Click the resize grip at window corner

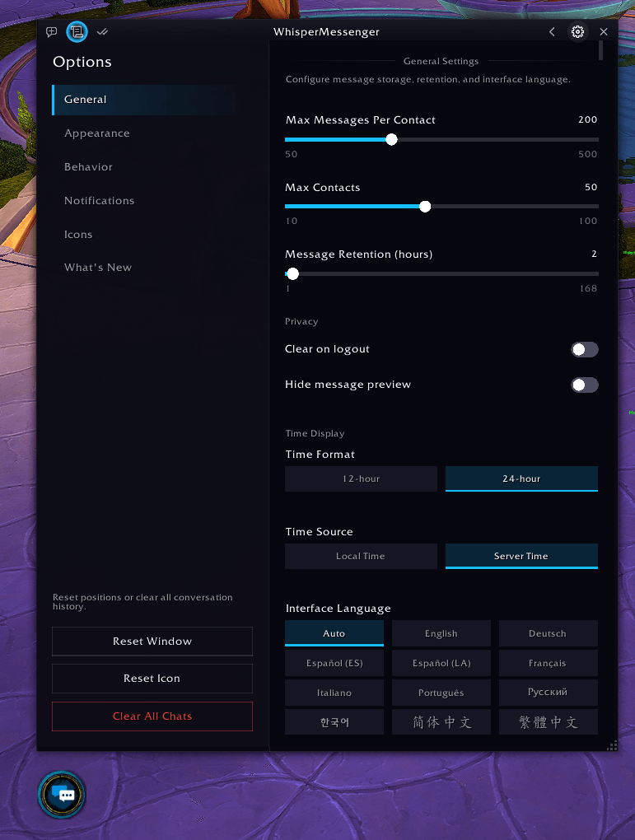(x=612, y=745)
